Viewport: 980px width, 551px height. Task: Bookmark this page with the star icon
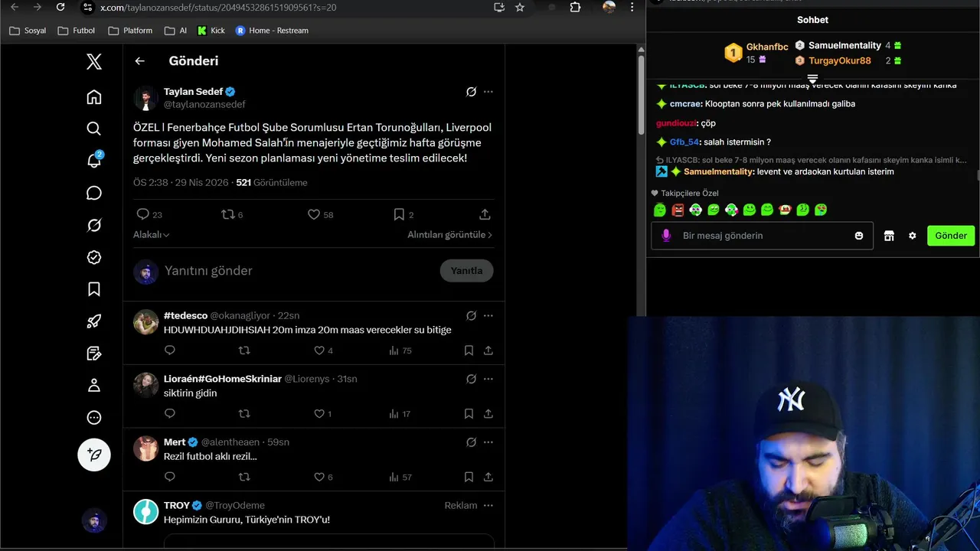coord(520,7)
